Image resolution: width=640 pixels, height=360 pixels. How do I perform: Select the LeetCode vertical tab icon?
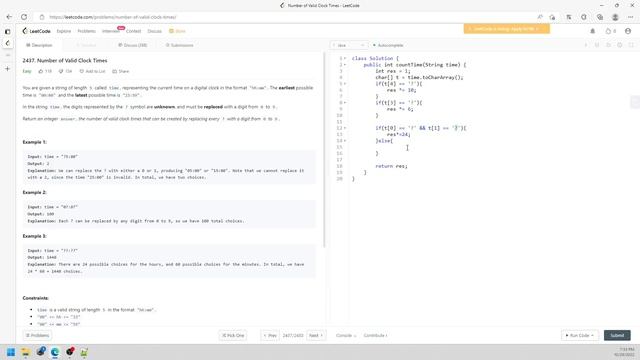7,43
